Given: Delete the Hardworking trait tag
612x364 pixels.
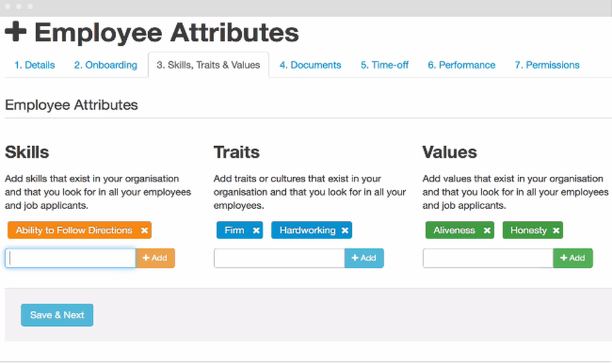Looking at the screenshot, I should pos(345,231).
